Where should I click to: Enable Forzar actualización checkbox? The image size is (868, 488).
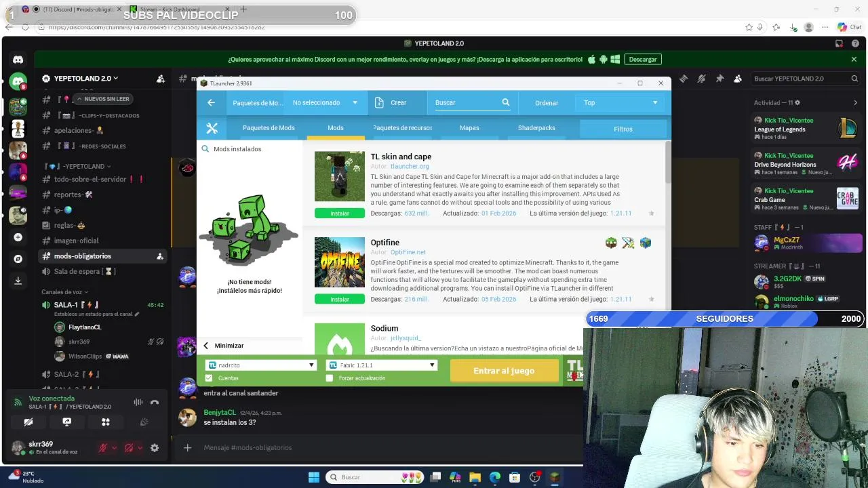[330, 378]
